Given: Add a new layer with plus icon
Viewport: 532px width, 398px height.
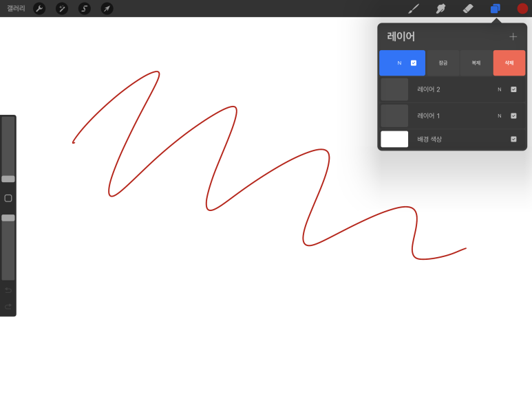Looking at the screenshot, I should [513, 36].
